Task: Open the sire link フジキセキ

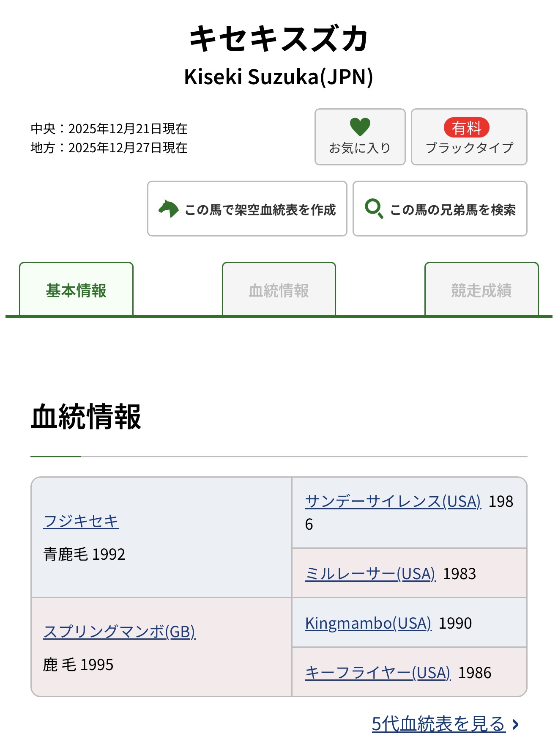Action: click(x=81, y=521)
